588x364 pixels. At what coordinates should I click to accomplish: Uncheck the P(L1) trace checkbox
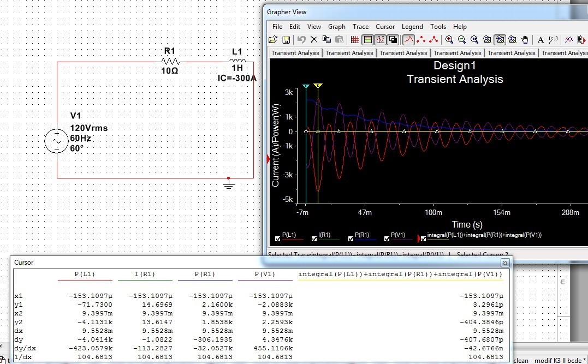pos(278,238)
